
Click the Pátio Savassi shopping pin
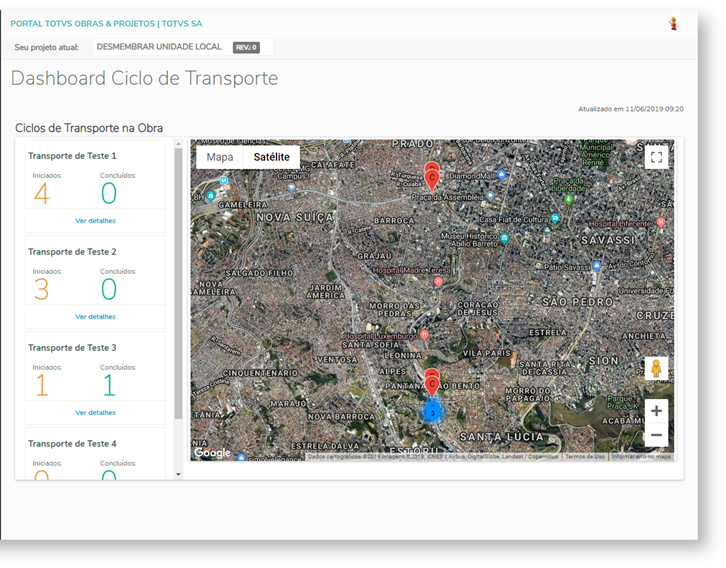(x=597, y=266)
